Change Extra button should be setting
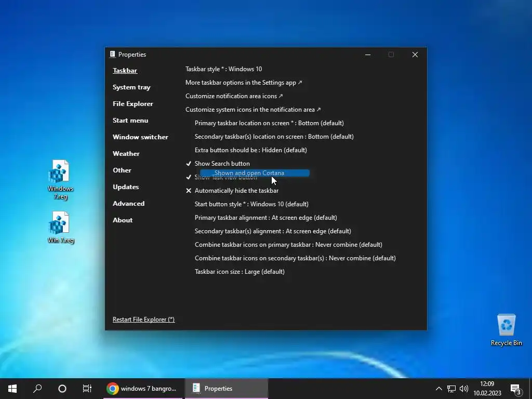The width and height of the screenshot is (532, 399). 251,150
